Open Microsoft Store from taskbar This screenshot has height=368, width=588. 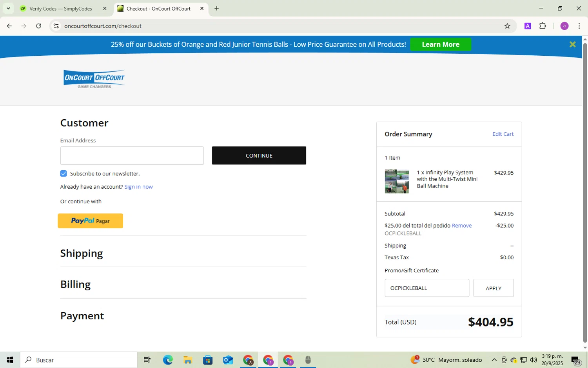tap(208, 360)
